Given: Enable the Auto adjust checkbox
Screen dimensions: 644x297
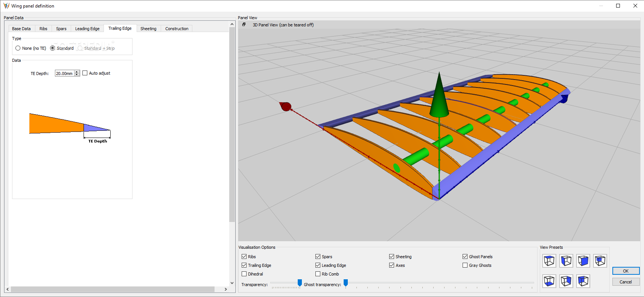Looking at the screenshot, I should (x=85, y=73).
